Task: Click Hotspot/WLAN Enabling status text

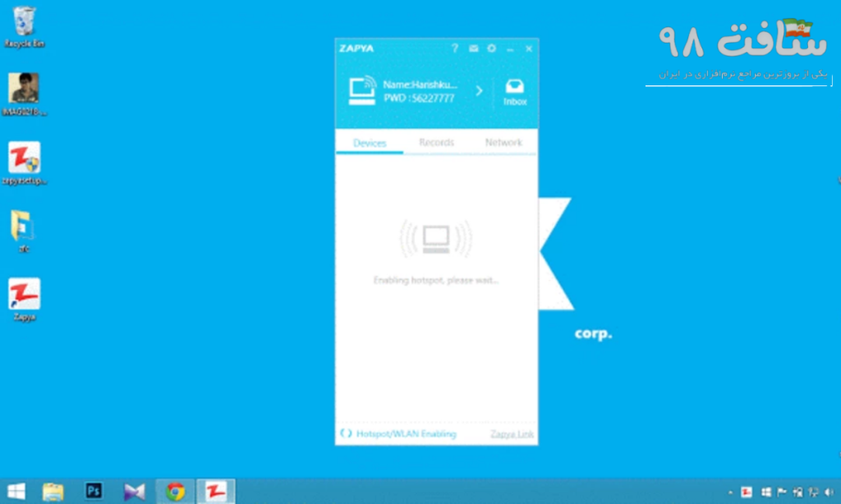Action: 406,433
